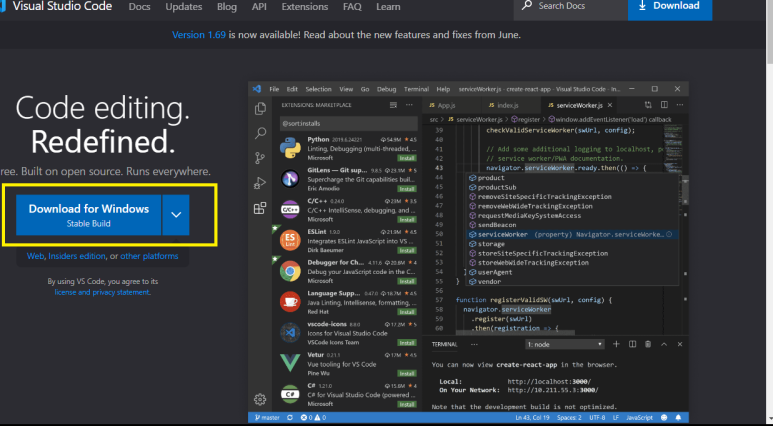This screenshot has height=426, width=773.
Task: Select the vscode-icons extension icon
Action: pos(290,333)
